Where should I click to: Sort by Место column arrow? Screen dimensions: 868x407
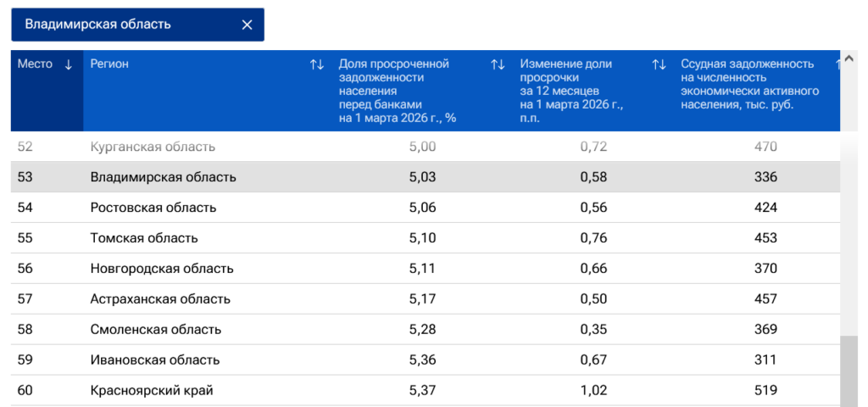point(69,64)
